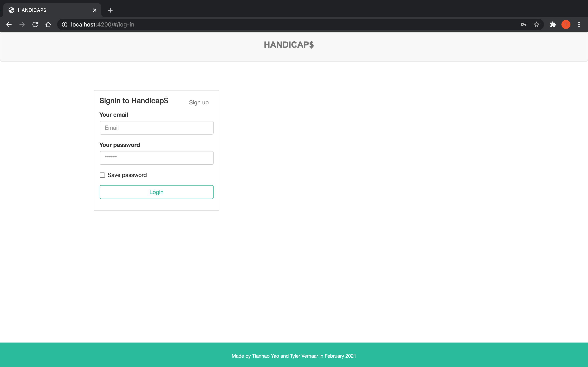The height and width of the screenshot is (367, 588).
Task: Select the HANDICAP$ browser tab
Action: [x=49, y=10]
